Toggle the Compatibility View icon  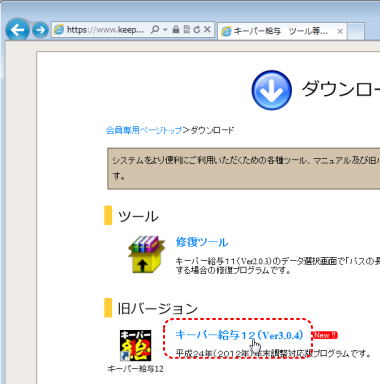tap(187, 30)
